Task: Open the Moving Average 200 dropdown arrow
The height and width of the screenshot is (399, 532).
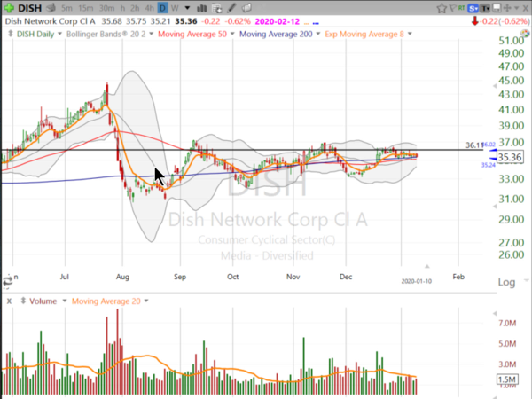Action: (x=318, y=34)
